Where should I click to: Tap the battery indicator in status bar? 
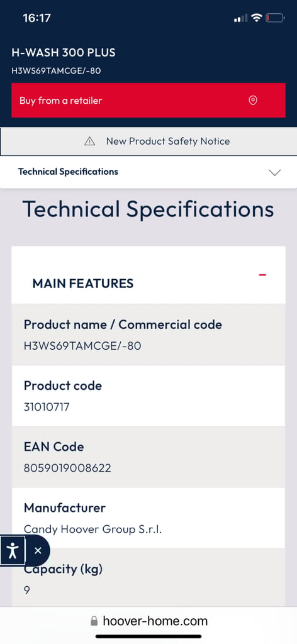tap(275, 18)
